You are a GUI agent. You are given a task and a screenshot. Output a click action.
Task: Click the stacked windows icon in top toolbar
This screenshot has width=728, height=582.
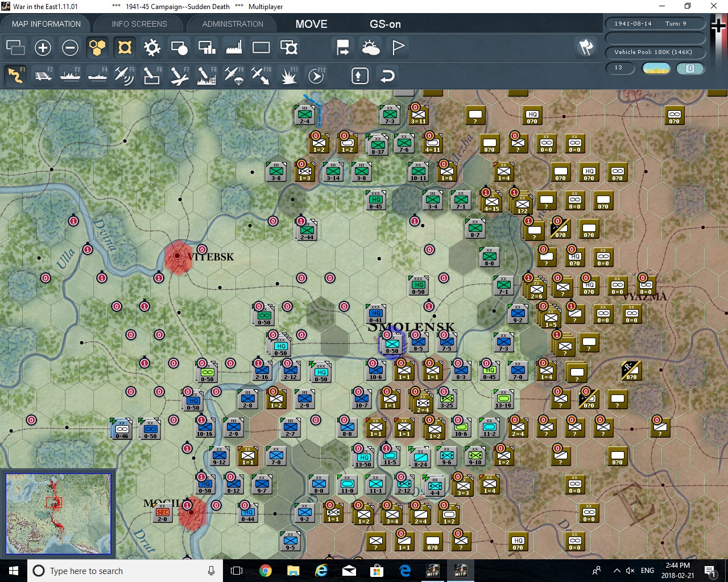[15, 48]
